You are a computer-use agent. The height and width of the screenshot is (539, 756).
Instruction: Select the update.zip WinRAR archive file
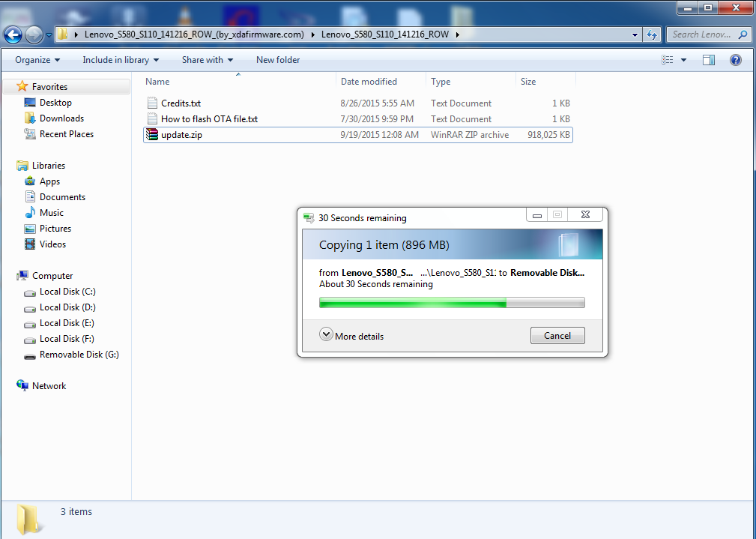181,135
